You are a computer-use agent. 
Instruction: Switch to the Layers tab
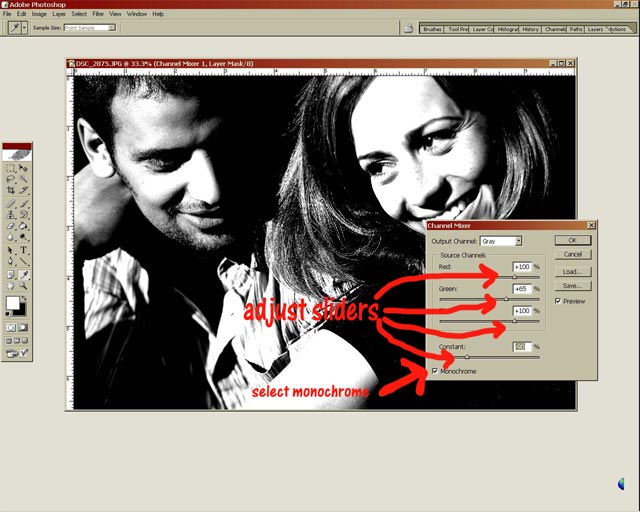click(595, 29)
